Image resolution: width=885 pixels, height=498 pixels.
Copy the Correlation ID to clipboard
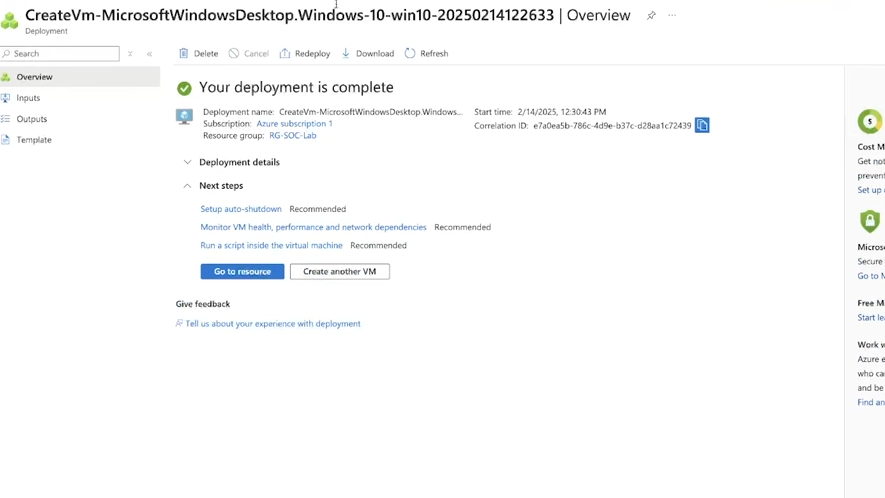click(702, 125)
